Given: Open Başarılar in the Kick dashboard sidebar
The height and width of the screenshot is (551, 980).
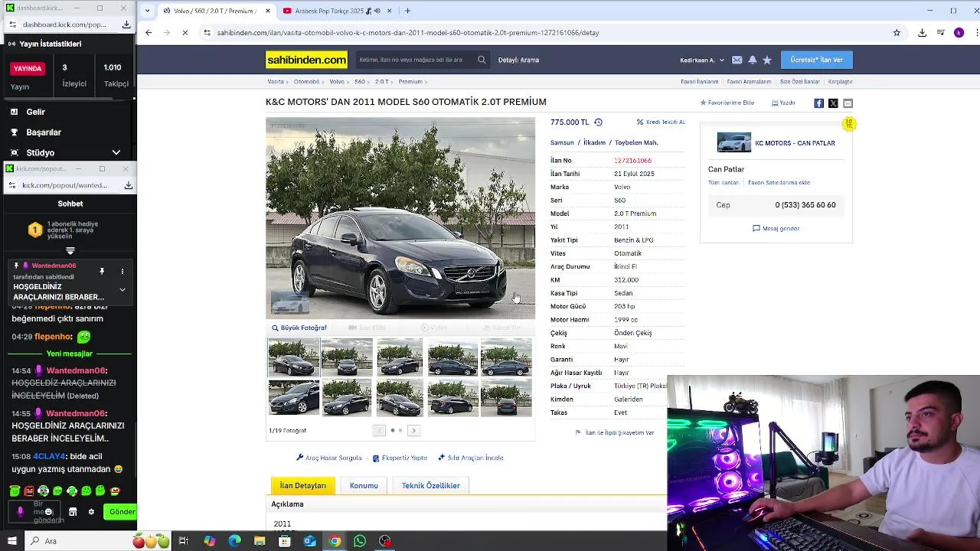Looking at the screenshot, I should click(43, 132).
